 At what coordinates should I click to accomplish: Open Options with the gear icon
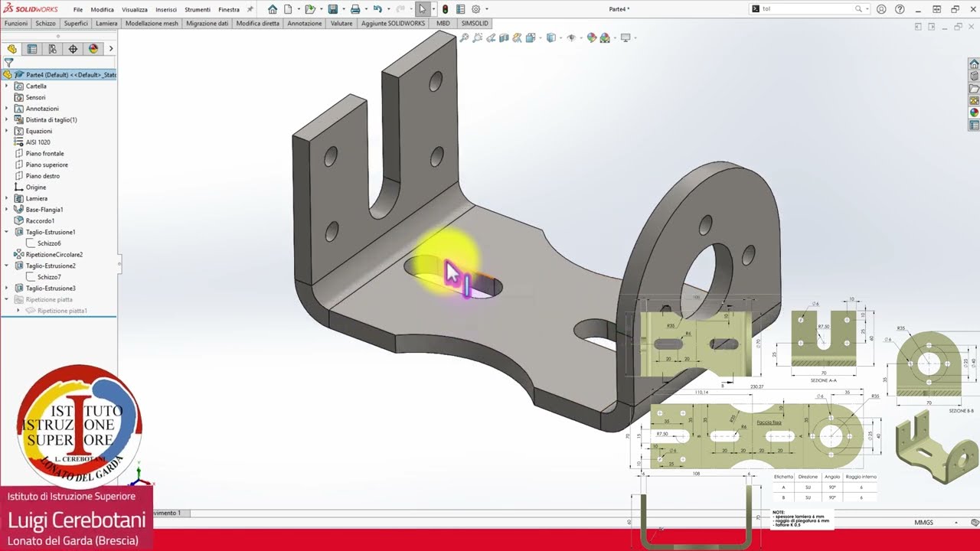475,9
